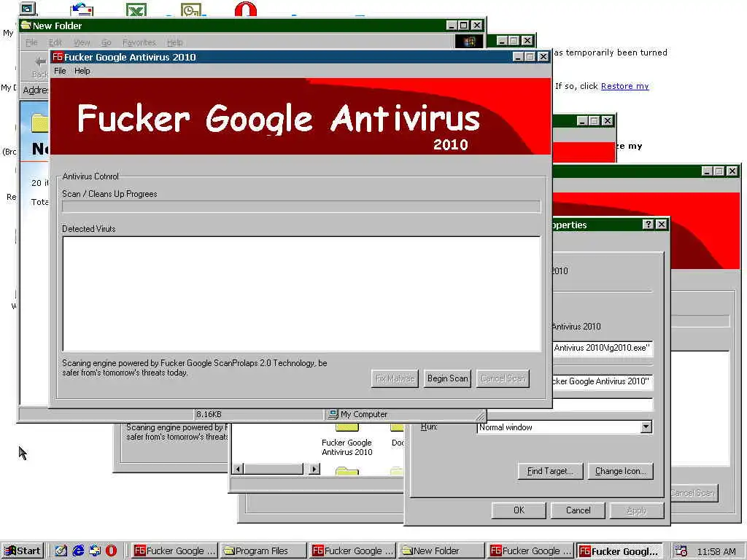The height and width of the screenshot is (560, 747).
Task: Launch Opera from Quick Launch bar
Action: (111, 551)
